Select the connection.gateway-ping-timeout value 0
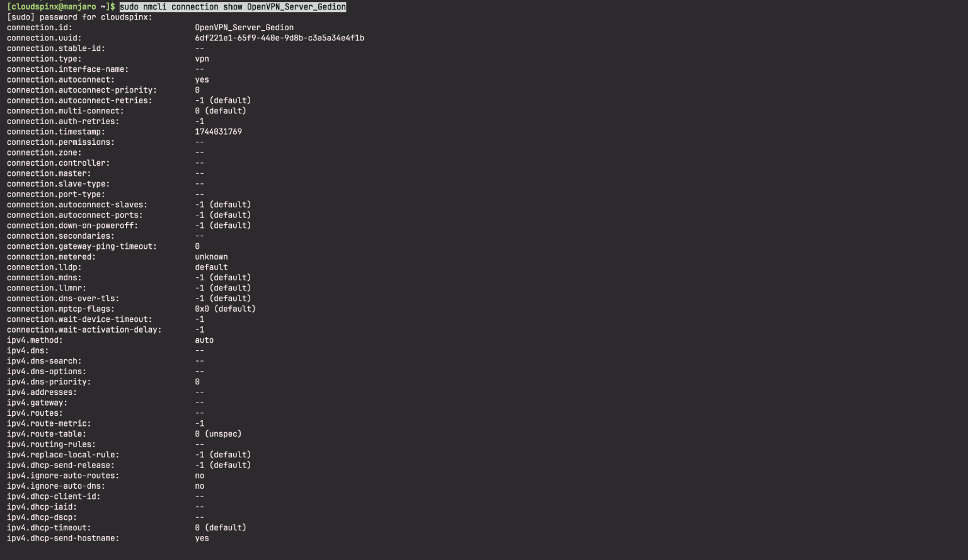 point(197,246)
